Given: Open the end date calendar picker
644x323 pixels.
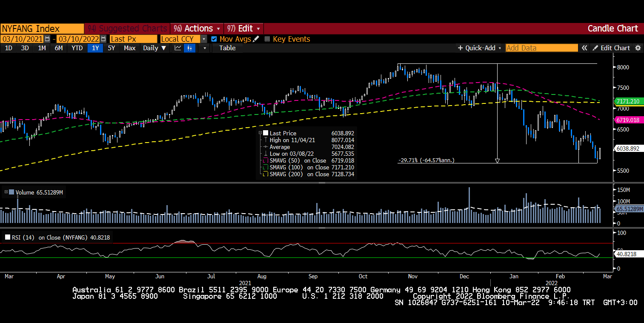Looking at the screenshot, I should [103, 39].
